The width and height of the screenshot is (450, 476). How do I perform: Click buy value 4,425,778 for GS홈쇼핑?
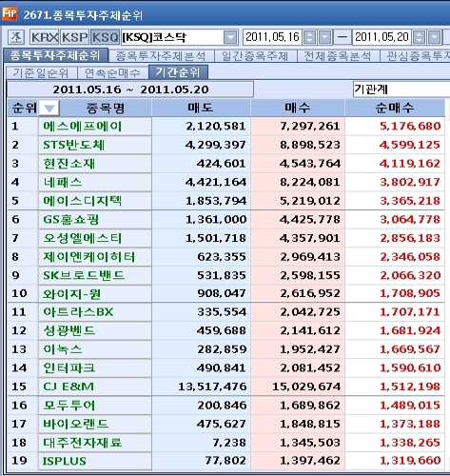pyautogui.click(x=309, y=220)
